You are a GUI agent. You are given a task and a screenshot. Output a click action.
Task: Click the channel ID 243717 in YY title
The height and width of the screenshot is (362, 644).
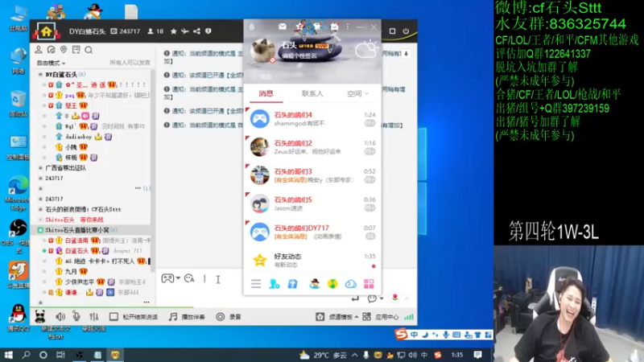[126, 31]
